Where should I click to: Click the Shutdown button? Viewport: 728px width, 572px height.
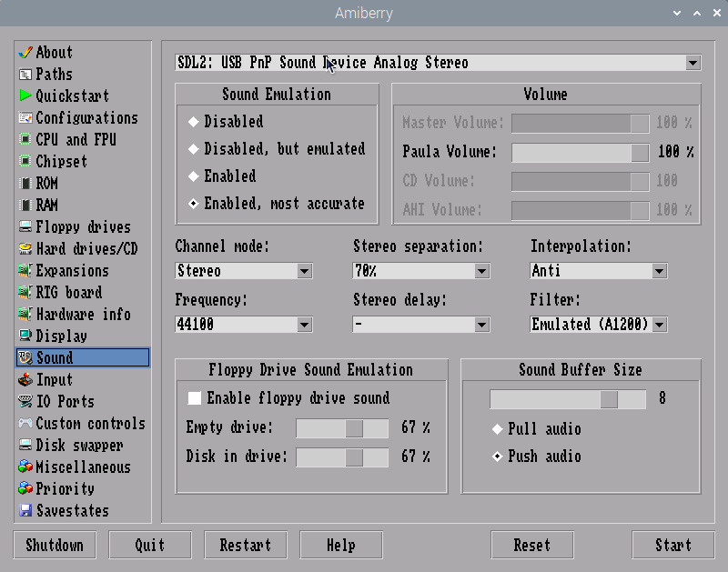pyautogui.click(x=55, y=545)
